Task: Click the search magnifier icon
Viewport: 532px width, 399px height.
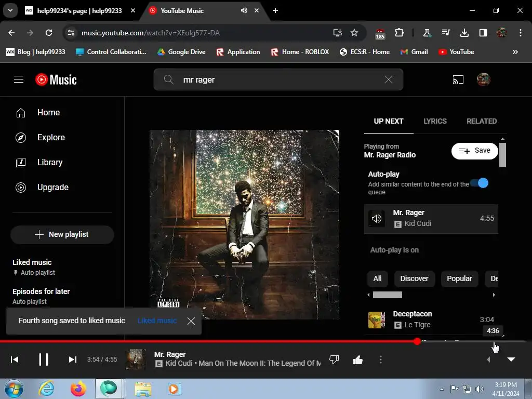Action: (x=169, y=79)
